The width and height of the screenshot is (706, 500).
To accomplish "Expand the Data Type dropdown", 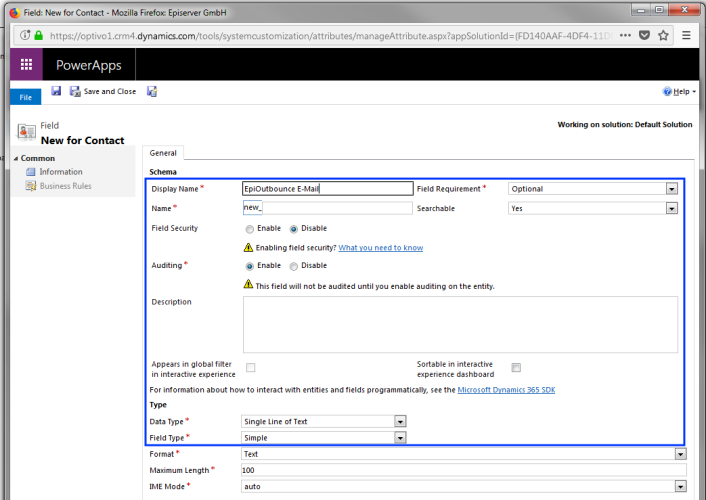I will coord(400,422).
